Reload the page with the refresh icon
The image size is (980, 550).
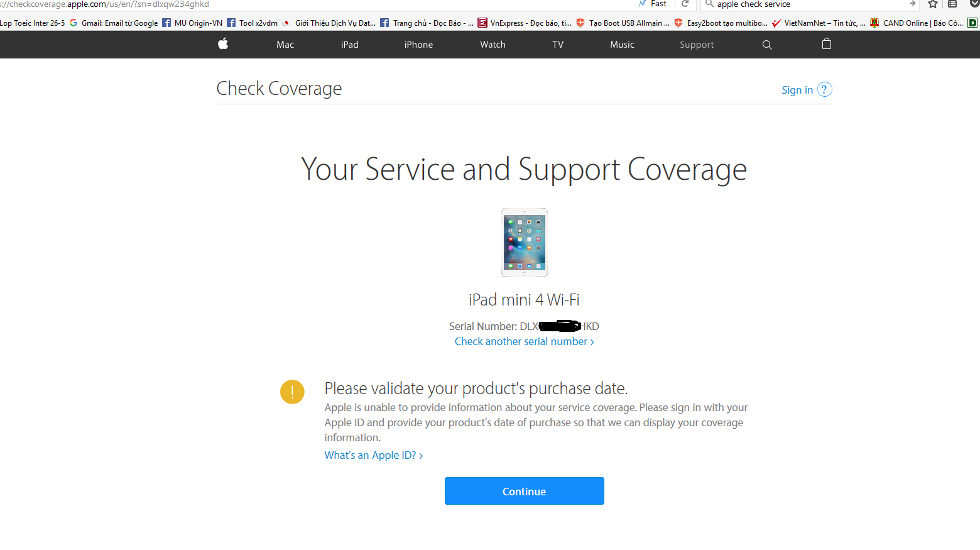pos(685,4)
